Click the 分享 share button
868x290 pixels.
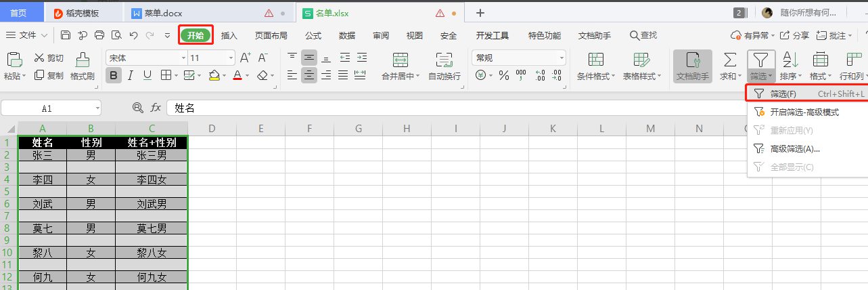pyautogui.click(x=794, y=35)
